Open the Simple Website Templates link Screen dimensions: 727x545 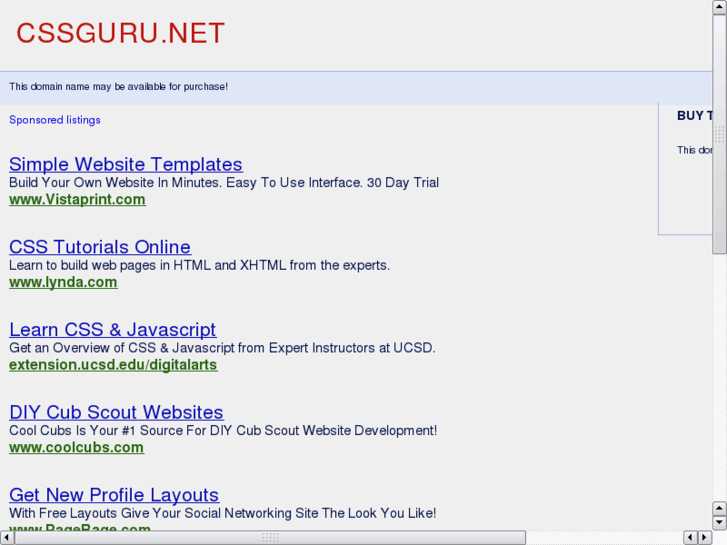click(126, 164)
